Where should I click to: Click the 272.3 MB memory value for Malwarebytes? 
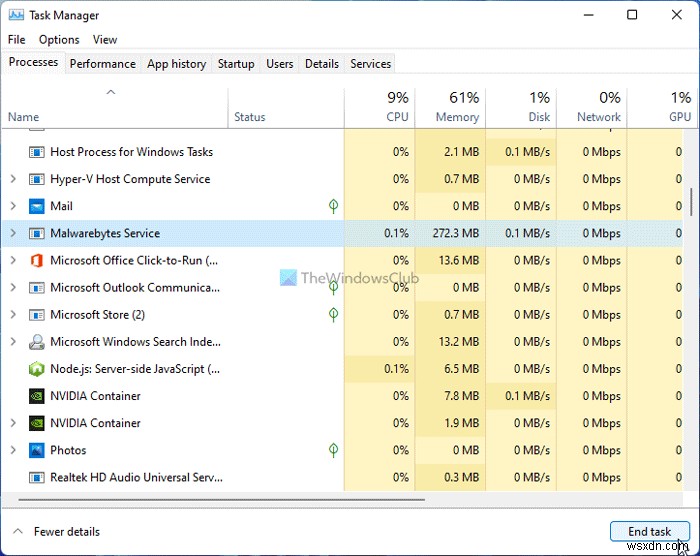(x=456, y=233)
